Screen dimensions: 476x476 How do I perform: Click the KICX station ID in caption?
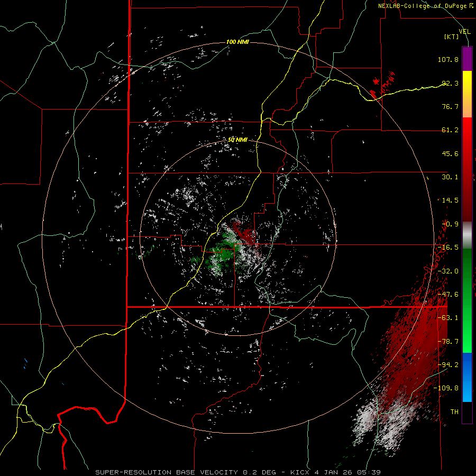[300, 472]
